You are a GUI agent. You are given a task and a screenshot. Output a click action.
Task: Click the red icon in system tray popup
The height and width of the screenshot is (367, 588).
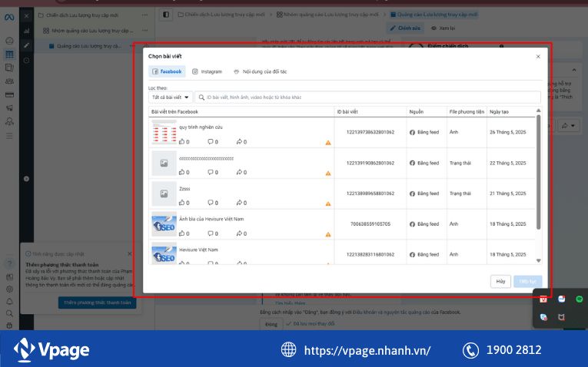point(543,299)
